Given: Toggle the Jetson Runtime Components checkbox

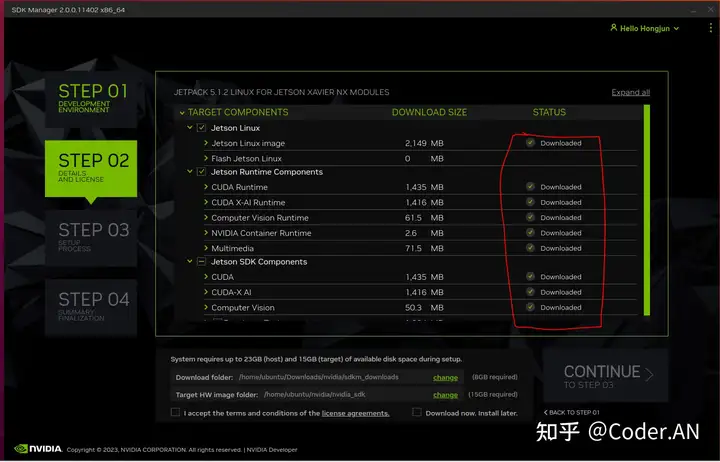Looking at the screenshot, I should click(x=201, y=172).
